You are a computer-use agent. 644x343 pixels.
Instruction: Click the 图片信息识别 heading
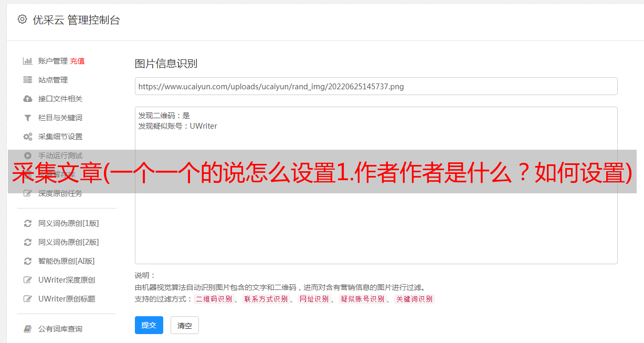click(166, 64)
